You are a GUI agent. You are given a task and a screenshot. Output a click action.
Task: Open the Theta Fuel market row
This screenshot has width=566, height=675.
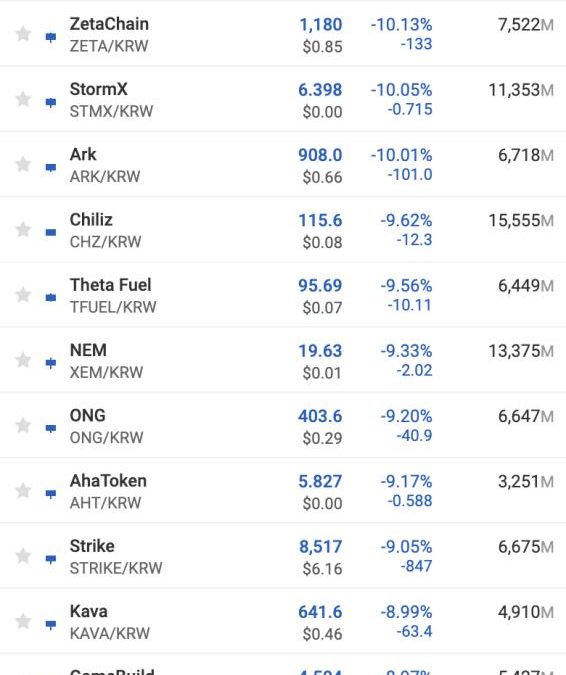(283, 295)
